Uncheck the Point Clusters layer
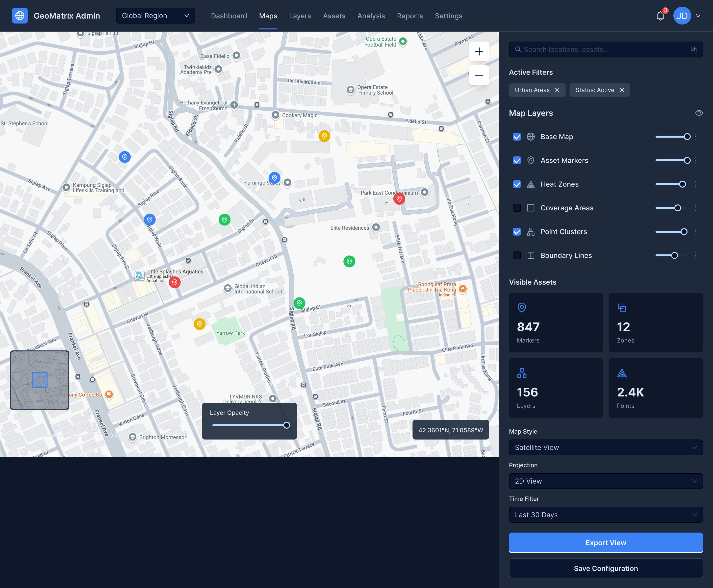This screenshot has width=713, height=588. click(x=516, y=232)
